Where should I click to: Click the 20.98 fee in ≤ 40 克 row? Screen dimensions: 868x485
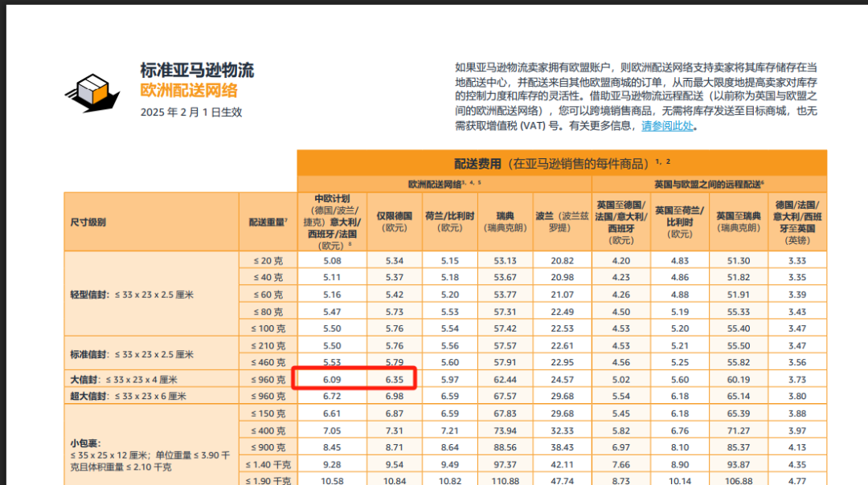pos(562,277)
